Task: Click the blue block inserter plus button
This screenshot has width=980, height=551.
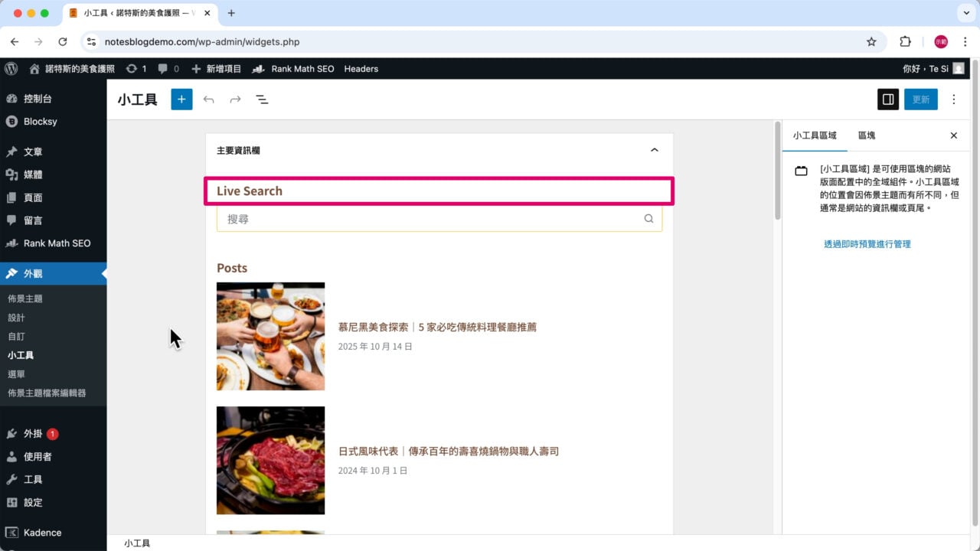Action: 181,99
